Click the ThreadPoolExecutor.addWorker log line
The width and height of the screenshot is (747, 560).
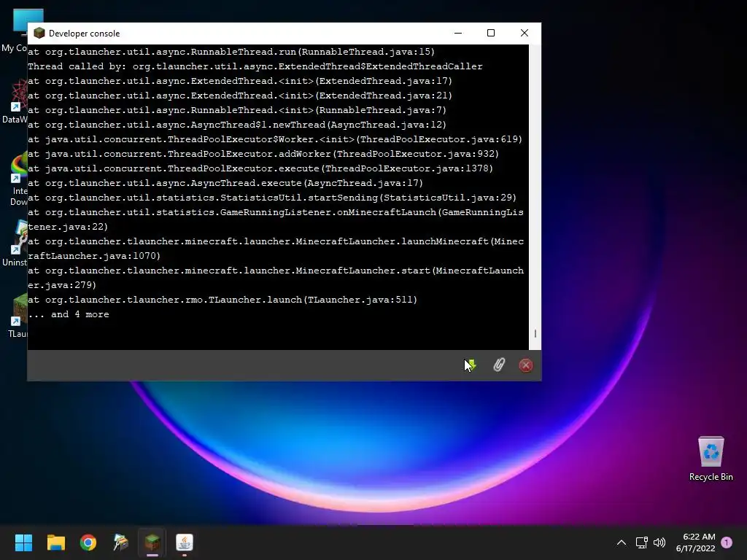(263, 154)
